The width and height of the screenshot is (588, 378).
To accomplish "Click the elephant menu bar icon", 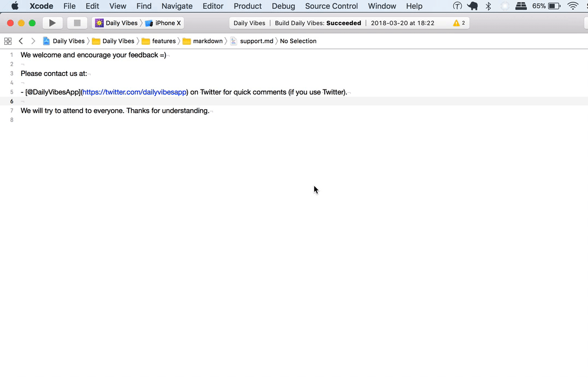I will point(473,6).
